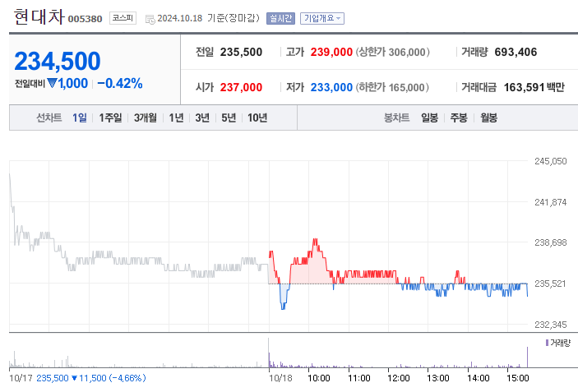Click the 선차트 label
This screenshot has height=392, width=578.
tap(49, 118)
